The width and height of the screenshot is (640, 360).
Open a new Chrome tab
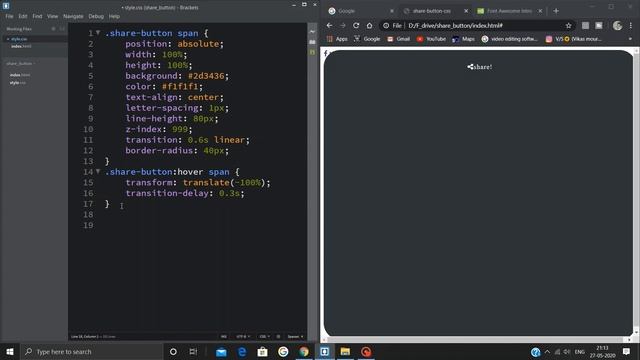point(556,11)
